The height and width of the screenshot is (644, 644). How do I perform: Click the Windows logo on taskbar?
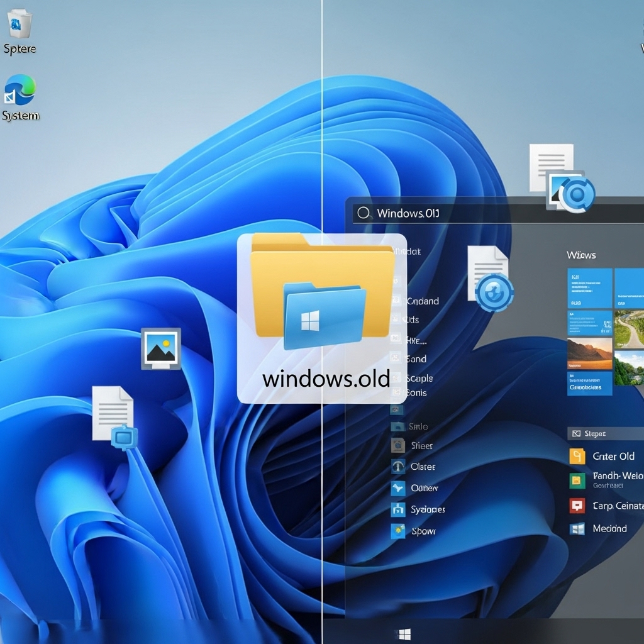404,634
